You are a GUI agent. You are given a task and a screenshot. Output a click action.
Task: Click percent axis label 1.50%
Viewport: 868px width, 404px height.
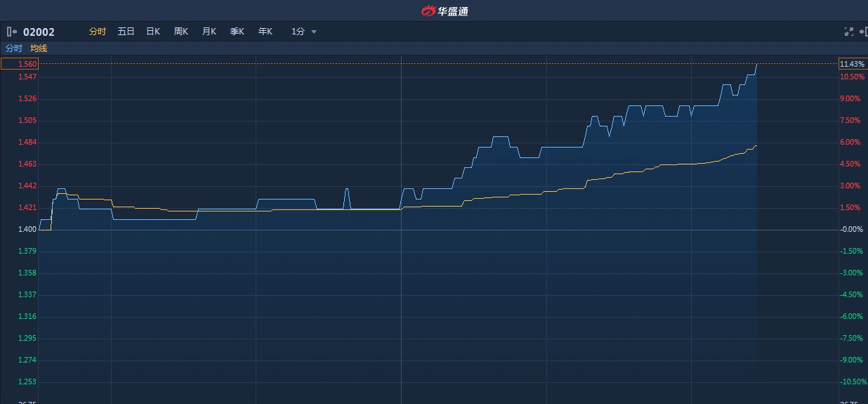pos(850,207)
